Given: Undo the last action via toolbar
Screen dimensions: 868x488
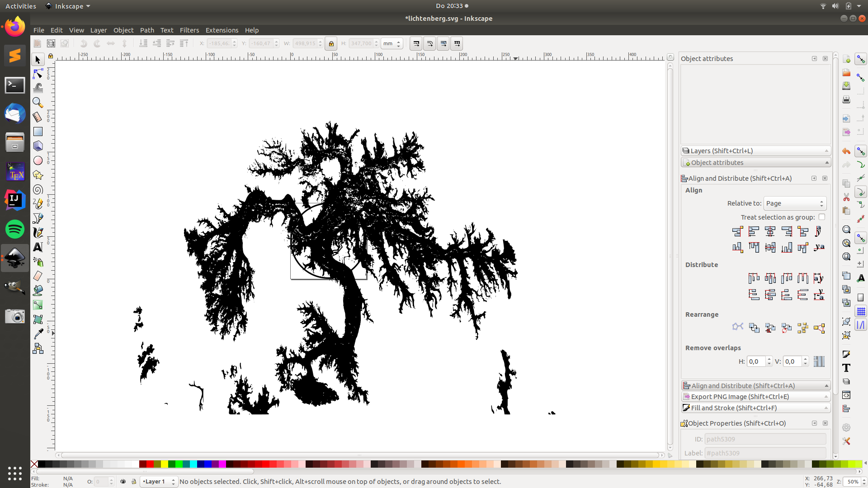Looking at the screenshot, I should click(x=83, y=43).
